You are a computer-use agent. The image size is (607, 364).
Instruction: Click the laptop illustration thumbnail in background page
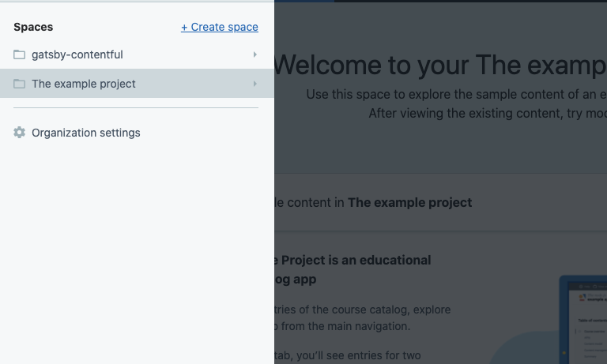(x=583, y=320)
